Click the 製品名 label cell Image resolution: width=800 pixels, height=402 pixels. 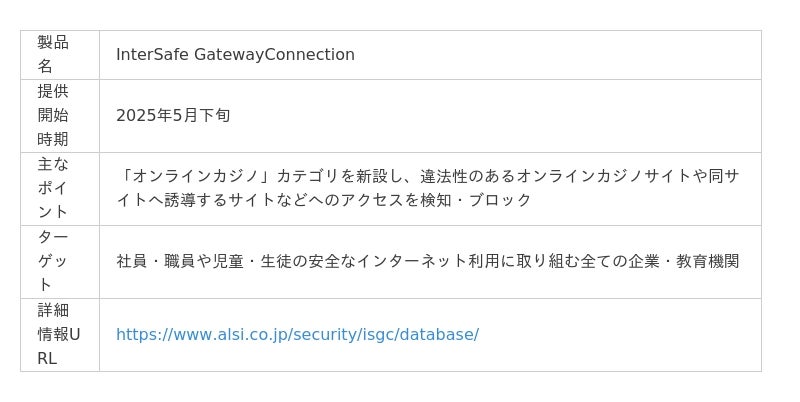click(53, 54)
